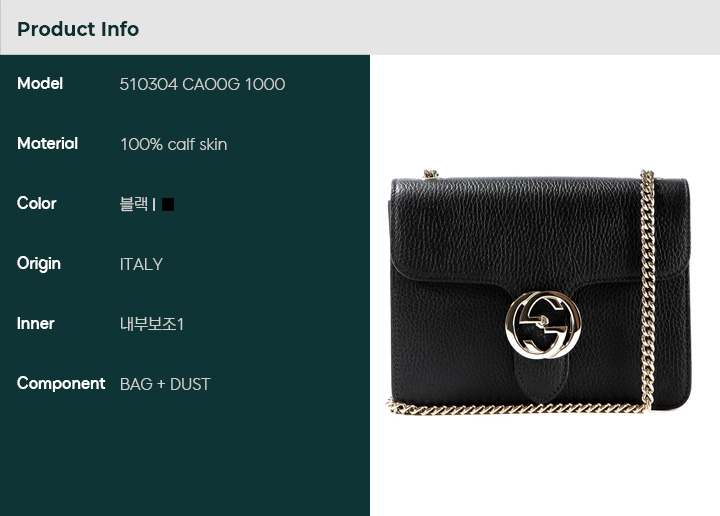Select the model number 510304 CAO0G 1000
The width and height of the screenshot is (720, 516).
202,84
